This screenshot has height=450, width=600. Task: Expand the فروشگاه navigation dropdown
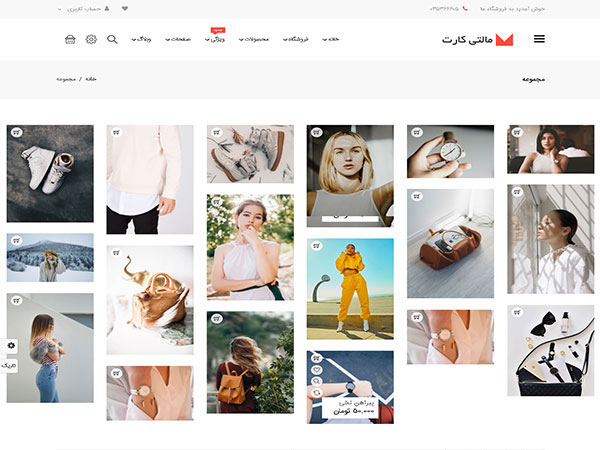291,39
